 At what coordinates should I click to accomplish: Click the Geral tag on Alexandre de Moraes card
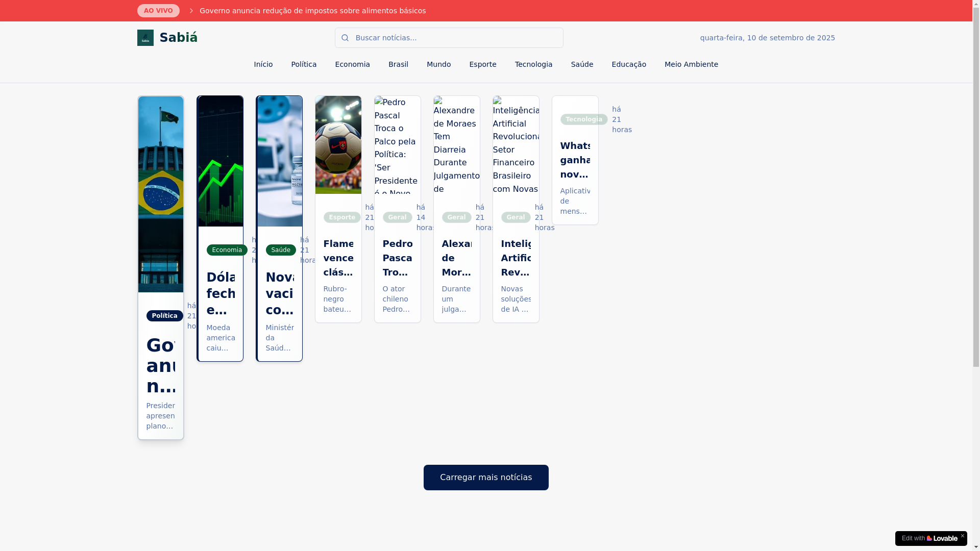coord(457,217)
